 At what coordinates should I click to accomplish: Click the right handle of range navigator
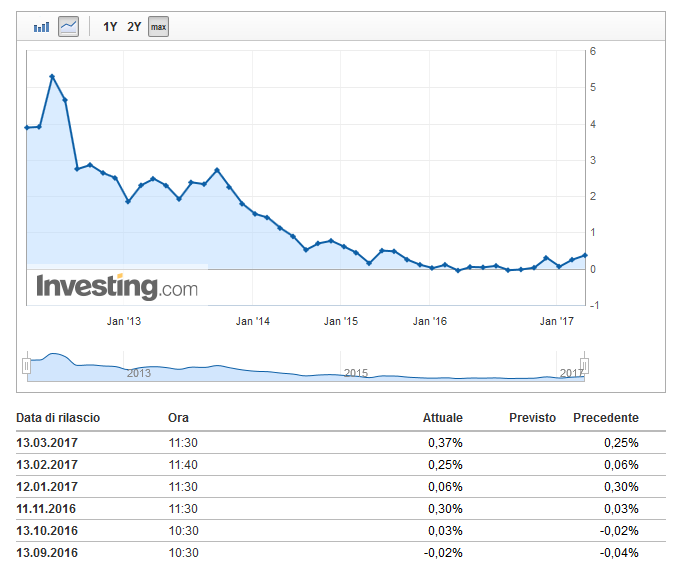coord(584,366)
